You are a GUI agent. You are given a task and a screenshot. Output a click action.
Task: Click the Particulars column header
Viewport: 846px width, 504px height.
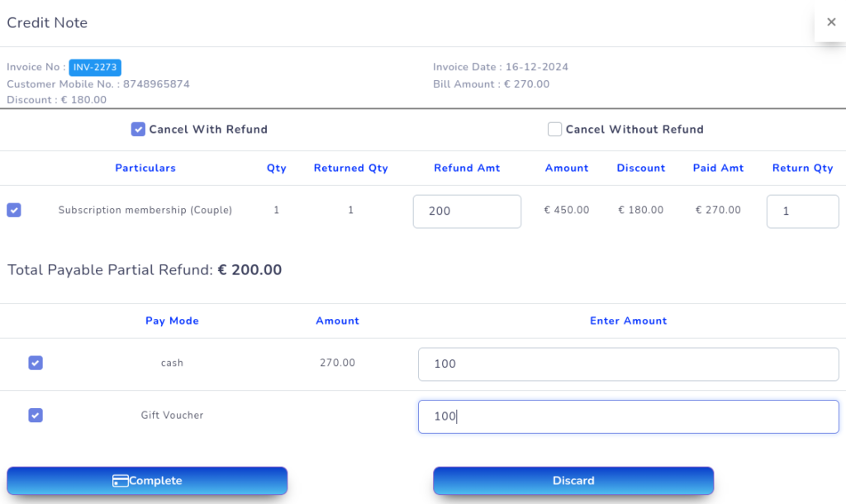point(145,168)
